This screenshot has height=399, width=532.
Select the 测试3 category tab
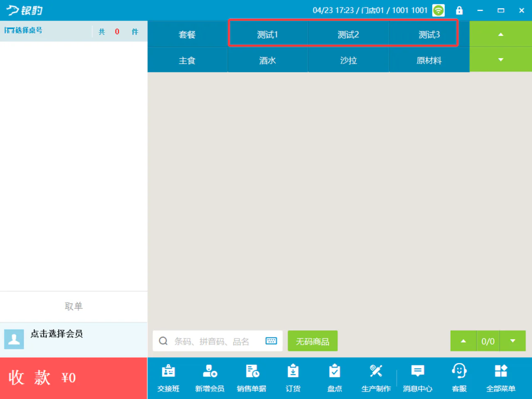[x=429, y=34]
